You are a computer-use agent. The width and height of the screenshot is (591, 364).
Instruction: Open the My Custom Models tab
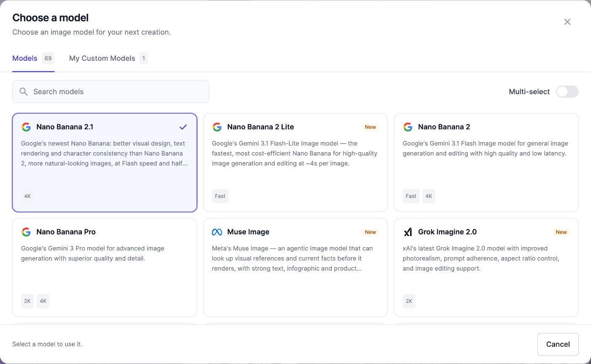108,58
